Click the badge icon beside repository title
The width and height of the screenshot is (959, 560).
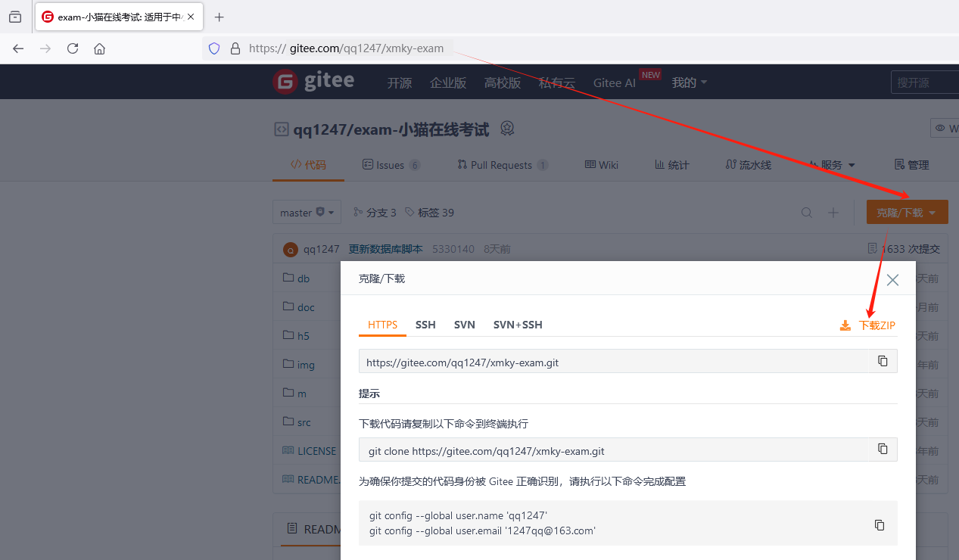(506, 128)
